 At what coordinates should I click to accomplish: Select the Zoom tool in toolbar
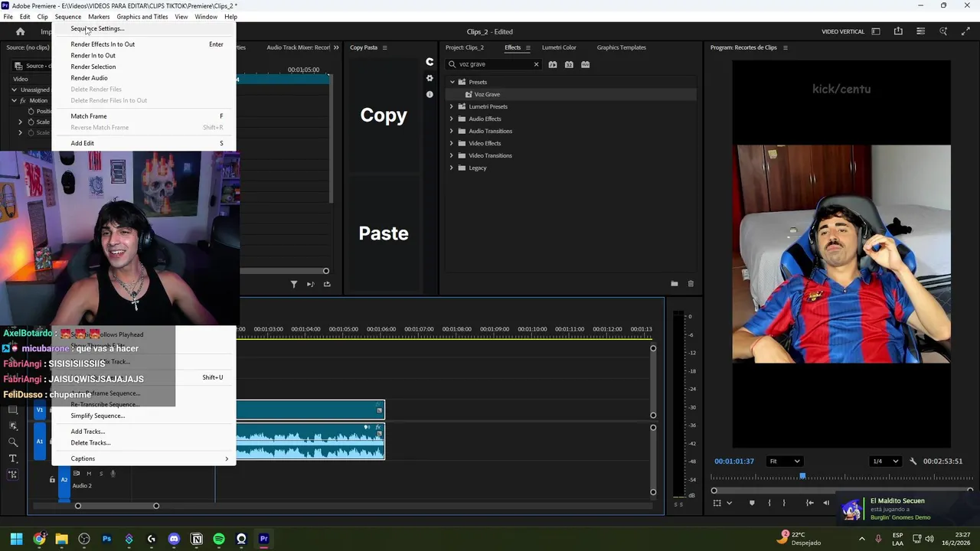tap(13, 442)
